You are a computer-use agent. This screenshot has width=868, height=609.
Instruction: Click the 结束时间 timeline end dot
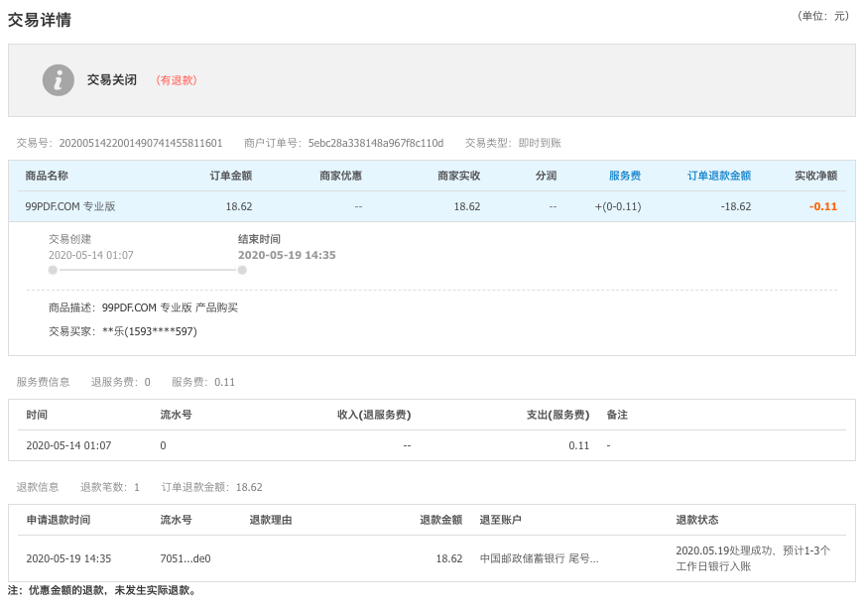[x=242, y=270]
